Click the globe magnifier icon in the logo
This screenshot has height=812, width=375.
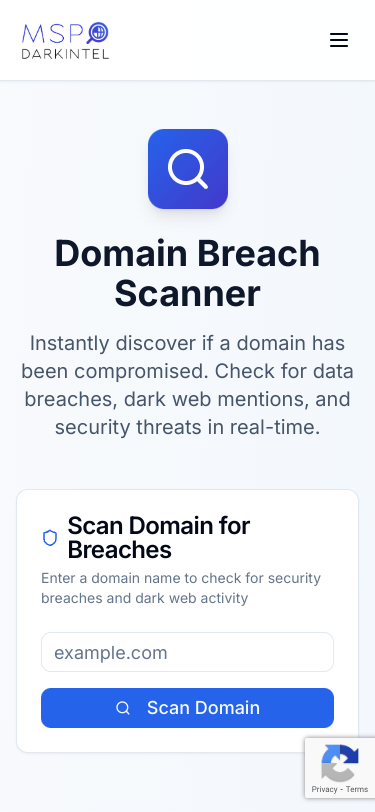click(97, 33)
